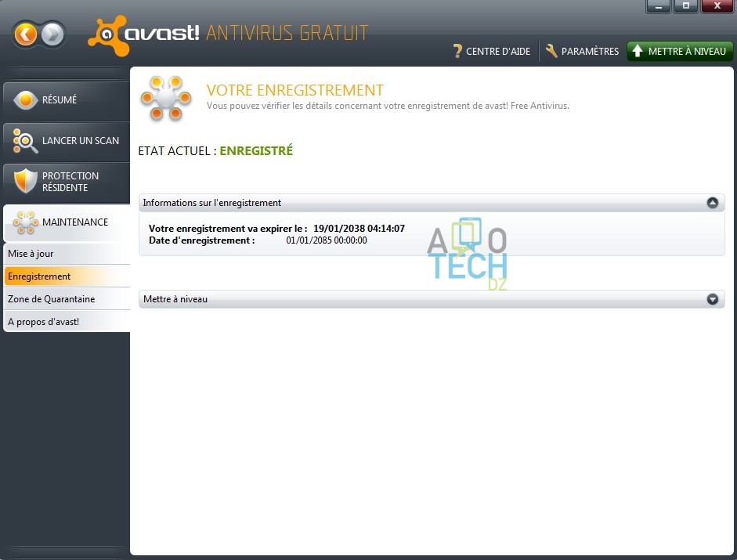Viewport: 737px width, 560px height.
Task: Open Paramètres
Action: pyautogui.click(x=582, y=51)
